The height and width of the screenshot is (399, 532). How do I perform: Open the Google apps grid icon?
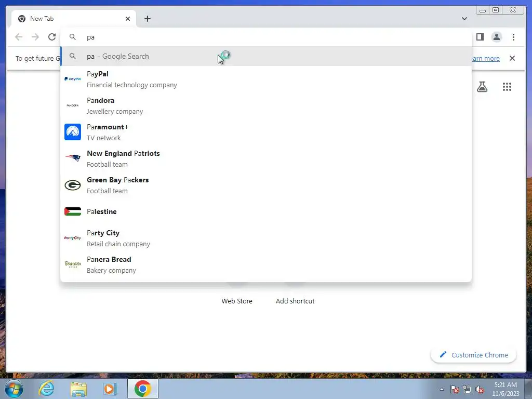(x=507, y=87)
